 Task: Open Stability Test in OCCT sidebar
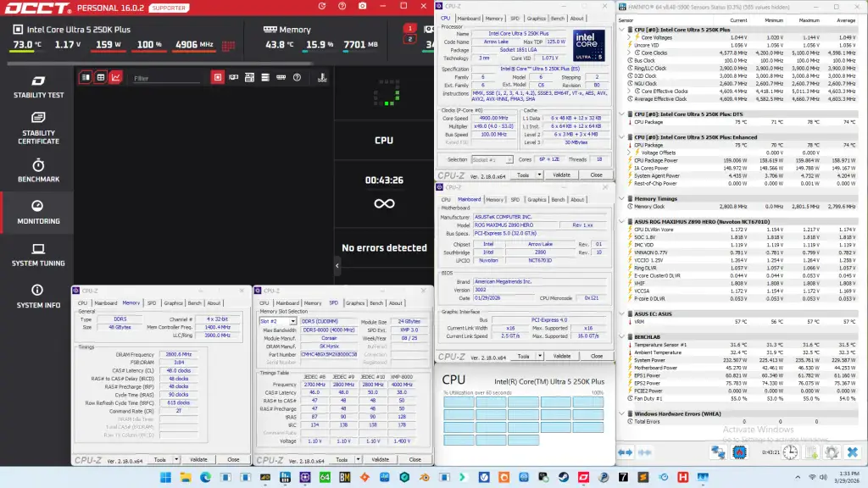click(x=38, y=87)
